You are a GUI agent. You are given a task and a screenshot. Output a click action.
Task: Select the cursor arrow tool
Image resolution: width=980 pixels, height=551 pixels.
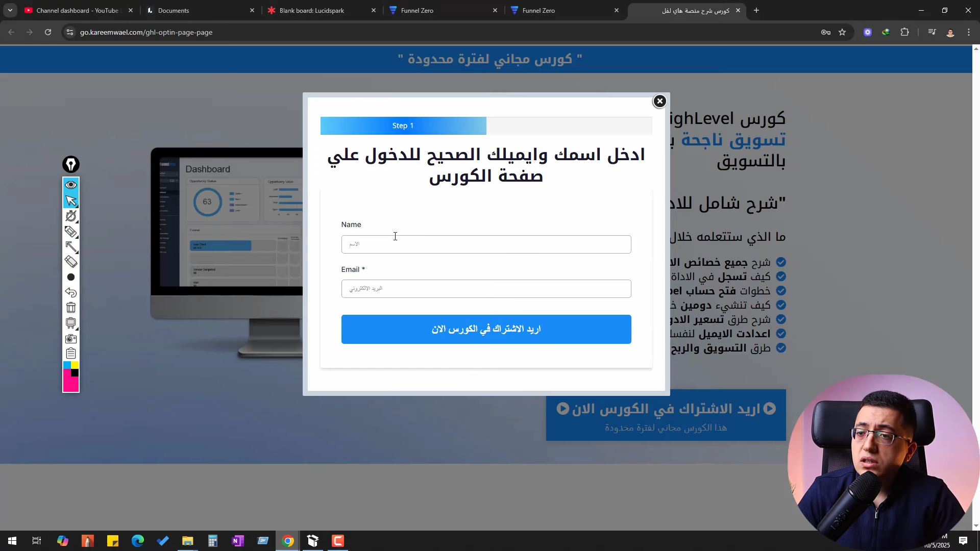coord(71,201)
